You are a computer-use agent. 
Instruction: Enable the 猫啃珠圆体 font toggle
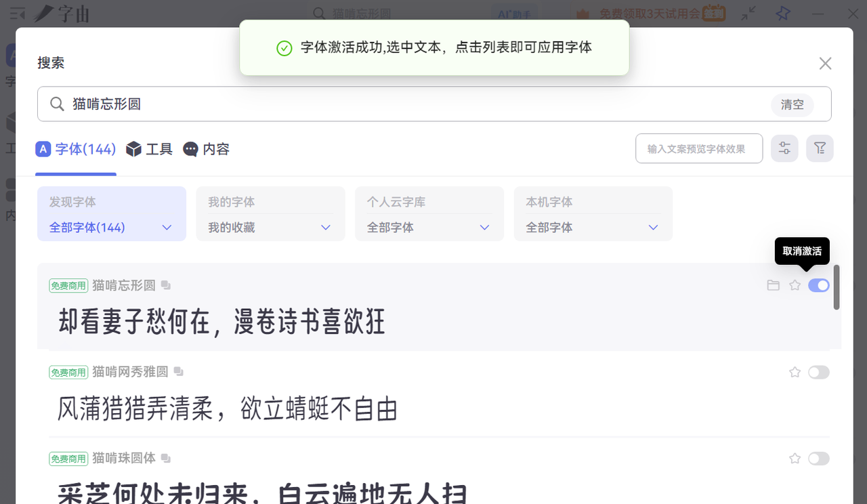pyautogui.click(x=819, y=459)
